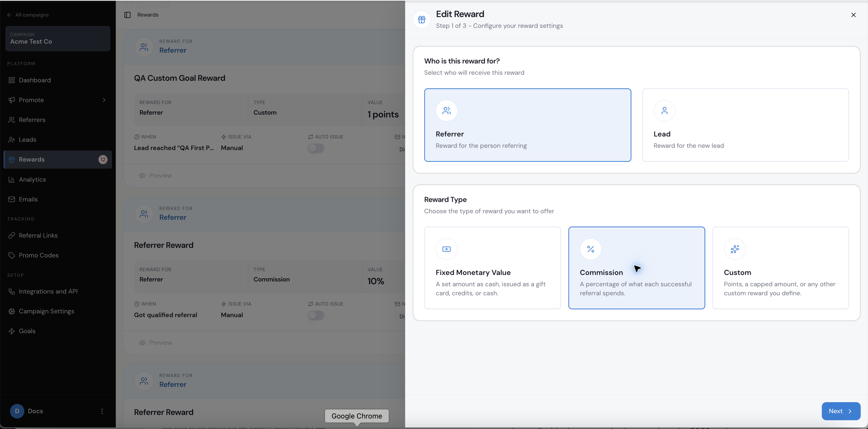The width and height of the screenshot is (868, 429).
Task: Click the Google Chrome tooltip label
Action: click(x=357, y=416)
